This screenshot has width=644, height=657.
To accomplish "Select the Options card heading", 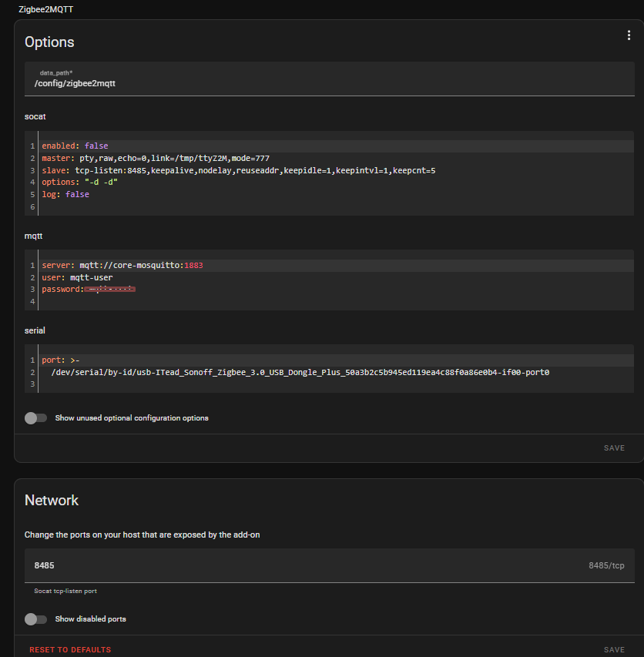I will [x=49, y=42].
